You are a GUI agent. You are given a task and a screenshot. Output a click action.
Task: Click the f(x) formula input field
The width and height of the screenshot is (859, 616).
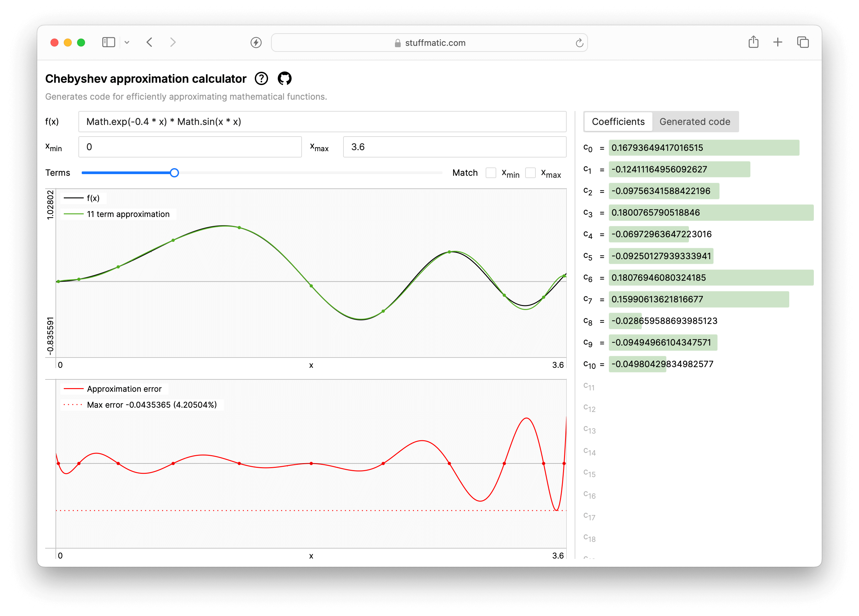[x=322, y=122]
